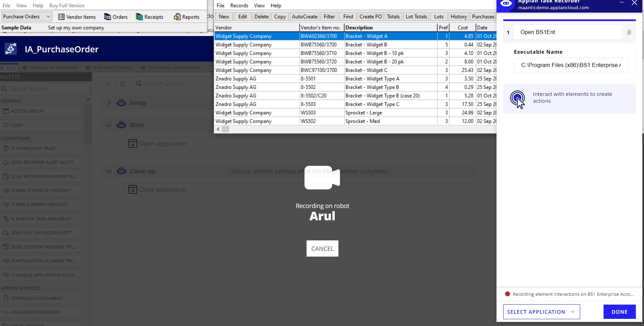
Task: Open Records menu in Vendor Items window
Action: [239, 5]
